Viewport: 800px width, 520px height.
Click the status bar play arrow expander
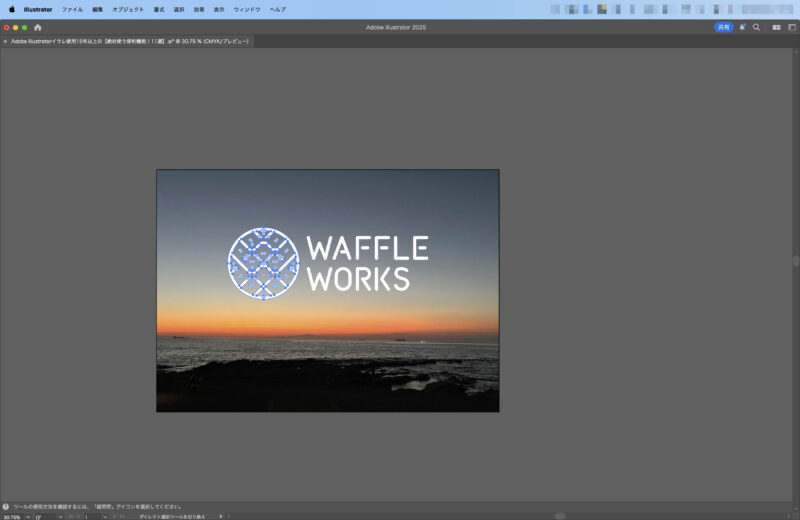pyautogui.click(x=221, y=516)
